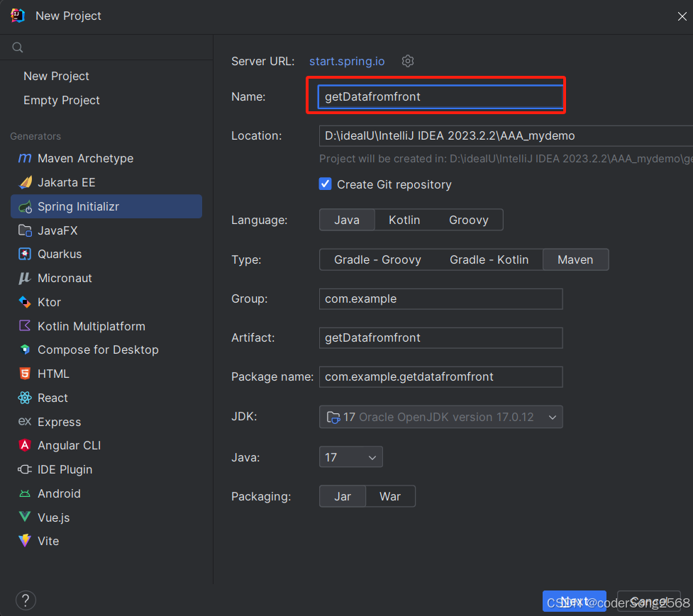Close the New Project dialog
Viewport: 693px width, 616px height.
point(682,16)
